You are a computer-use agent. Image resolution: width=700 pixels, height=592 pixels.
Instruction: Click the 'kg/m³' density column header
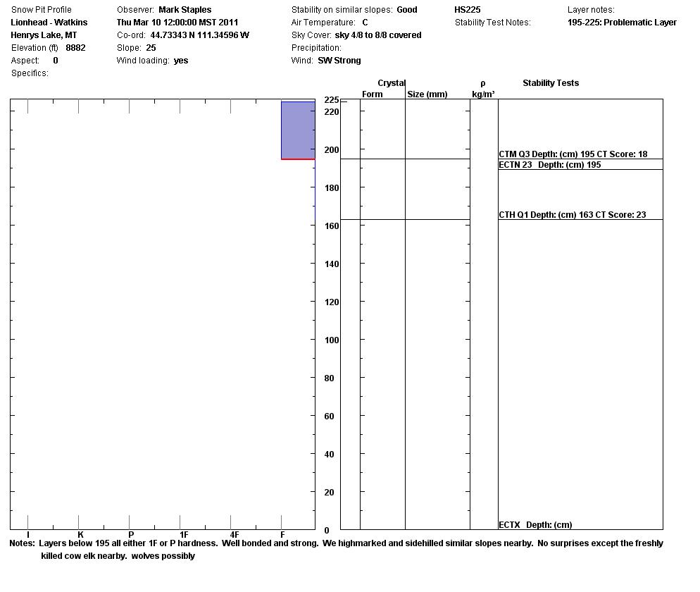pyautogui.click(x=483, y=94)
